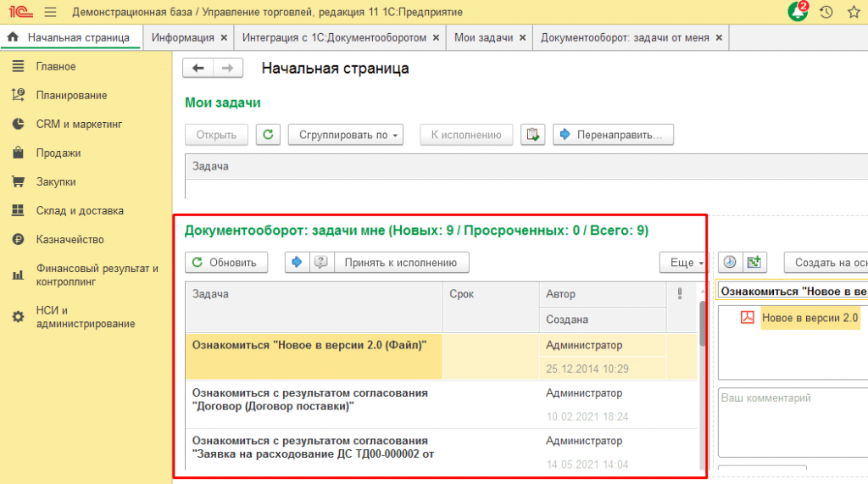Image resolution: width=868 pixels, height=484 pixels.
Task: Switch to Мои задачи tab
Action: point(483,37)
